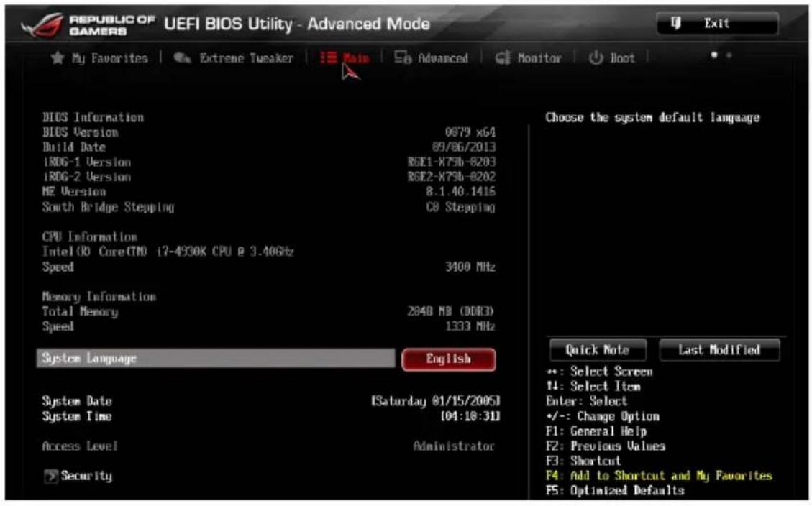812x506 pixels.
Task: Click the power icon beside Boot
Action: 596,57
